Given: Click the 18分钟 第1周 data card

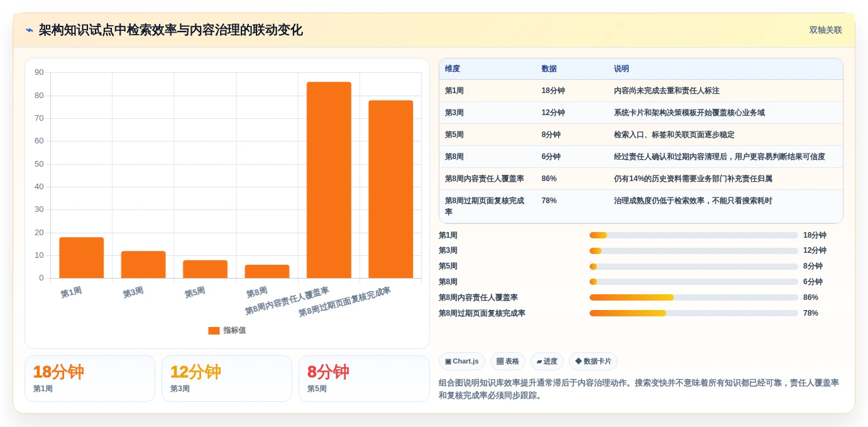Looking at the screenshot, I should [x=90, y=379].
